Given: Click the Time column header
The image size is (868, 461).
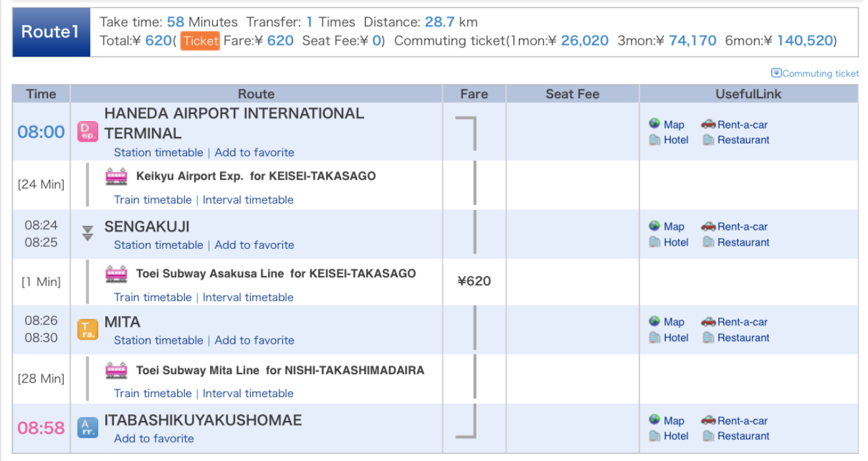Looking at the screenshot, I should pos(41,94).
